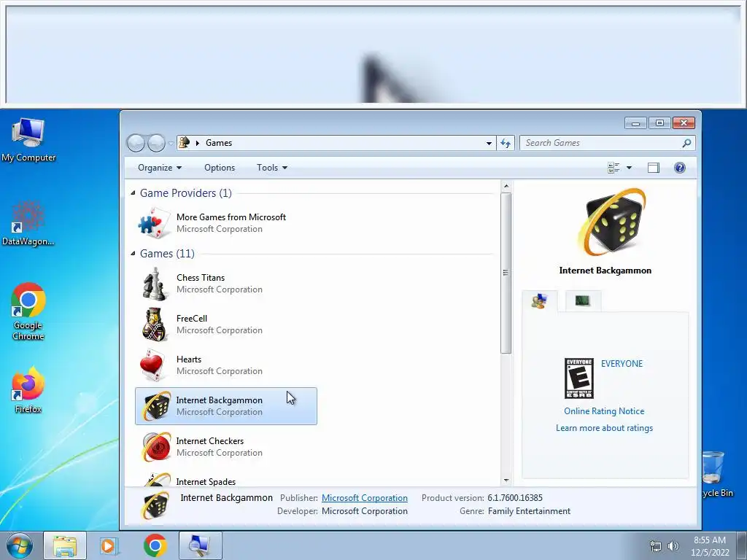The width and height of the screenshot is (747, 560).
Task: Open address bar history dropdown
Action: pos(489,143)
